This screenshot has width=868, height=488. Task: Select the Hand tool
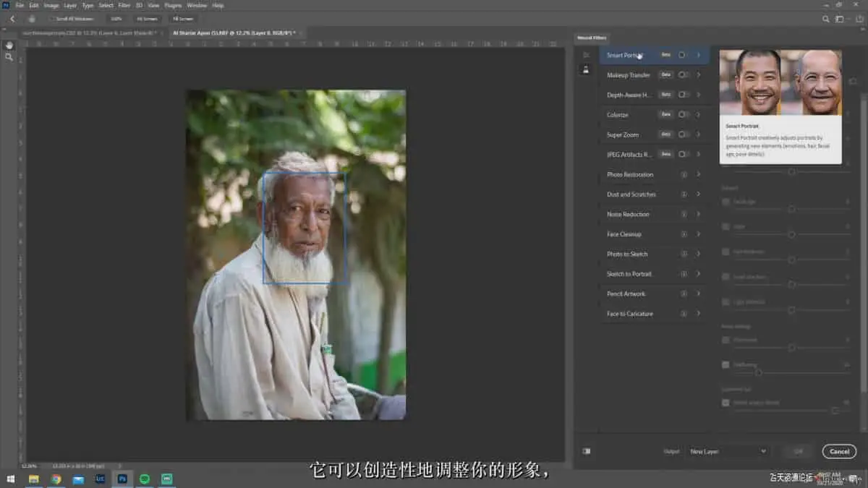pyautogui.click(x=9, y=45)
